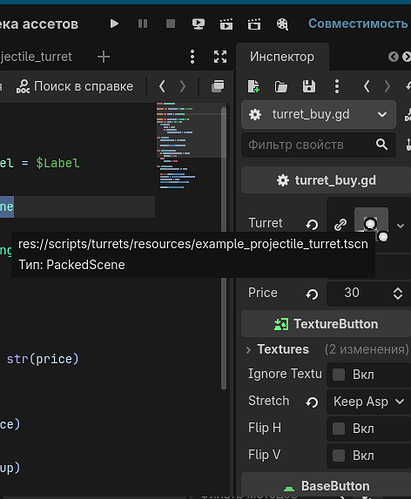411x499 pixels.
Task: Open the Совместимость renderer dropdown
Action: pos(358,24)
